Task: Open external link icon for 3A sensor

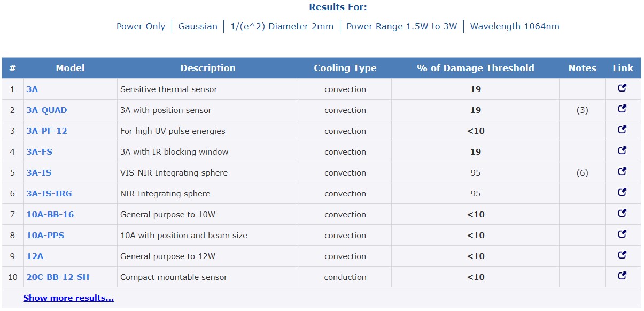Action: (622, 88)
